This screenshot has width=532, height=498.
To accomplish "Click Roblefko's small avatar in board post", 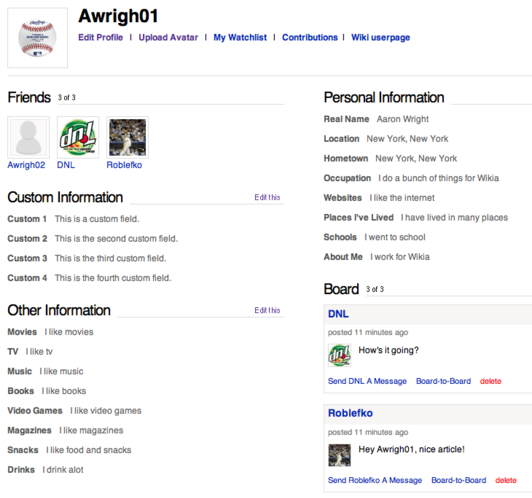I will coord(340,455).
